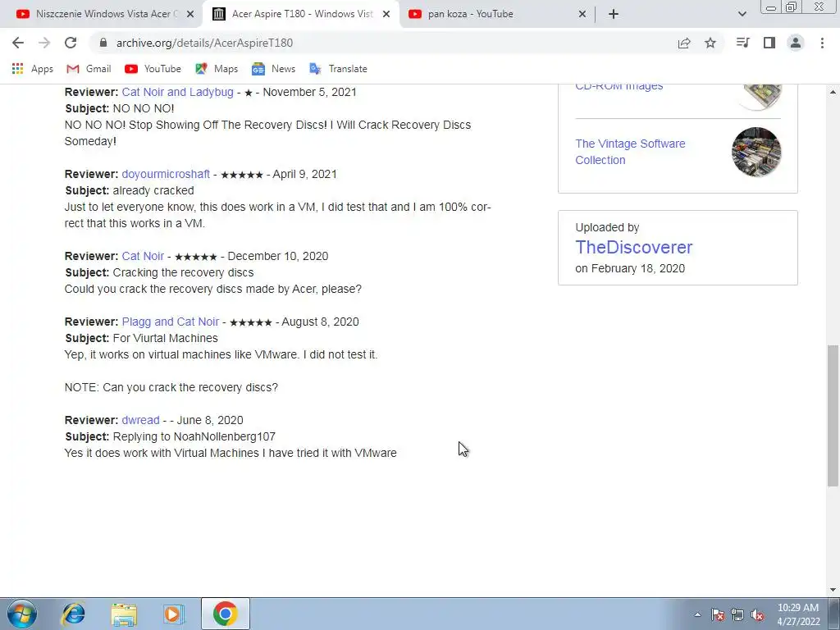Open the side panel icon
The width and height of the screenshot is (840, 630).
pyautogui.click(x=769, y=43)
